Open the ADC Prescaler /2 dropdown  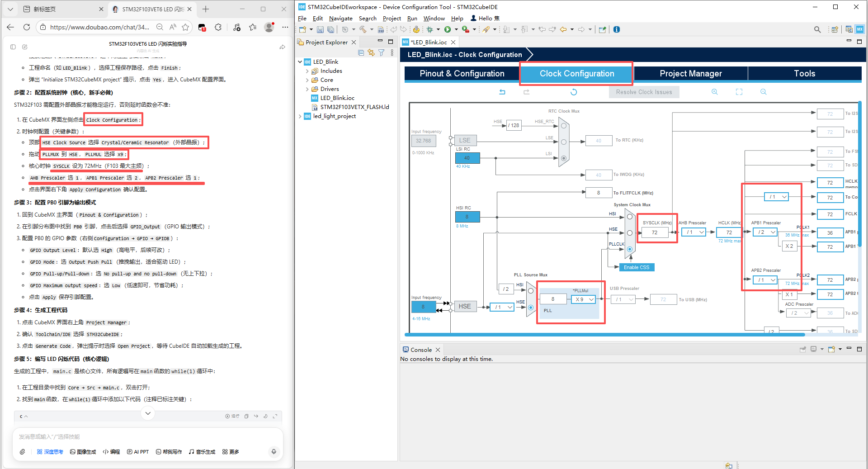tap(798, 313)
